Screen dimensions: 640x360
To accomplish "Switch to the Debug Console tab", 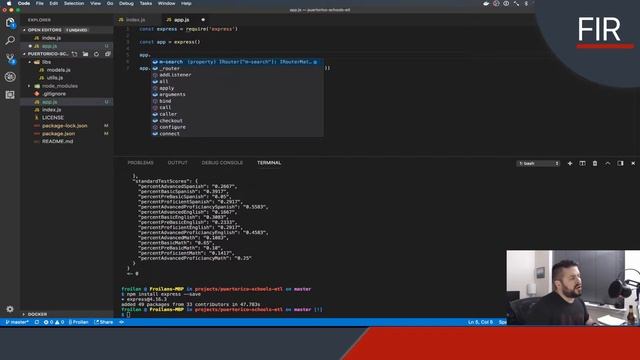I will [222, 163].
